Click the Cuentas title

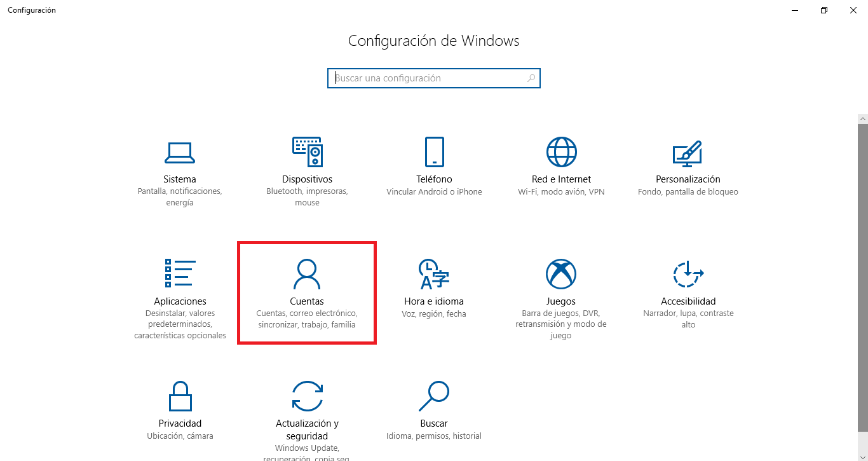(x=307, y=301)
